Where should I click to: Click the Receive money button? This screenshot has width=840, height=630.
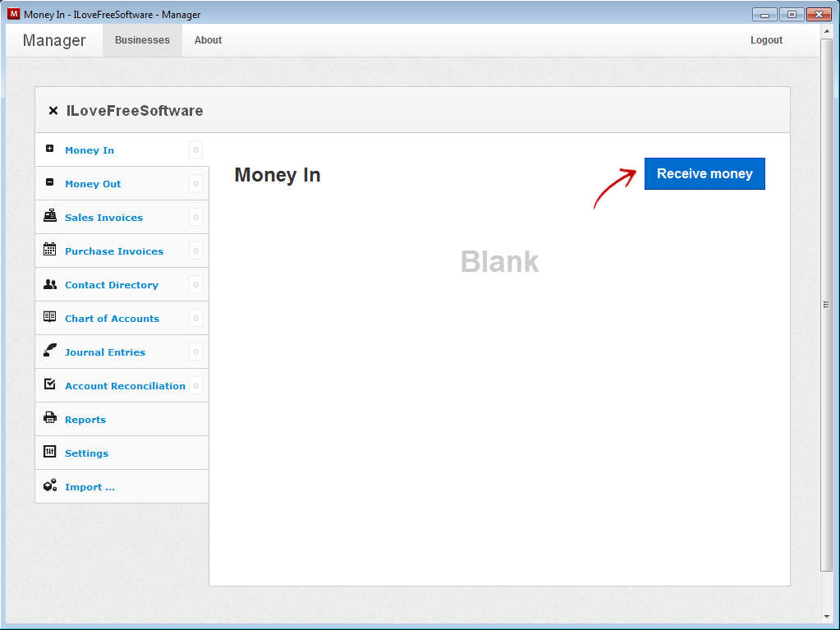pos(705,173)
